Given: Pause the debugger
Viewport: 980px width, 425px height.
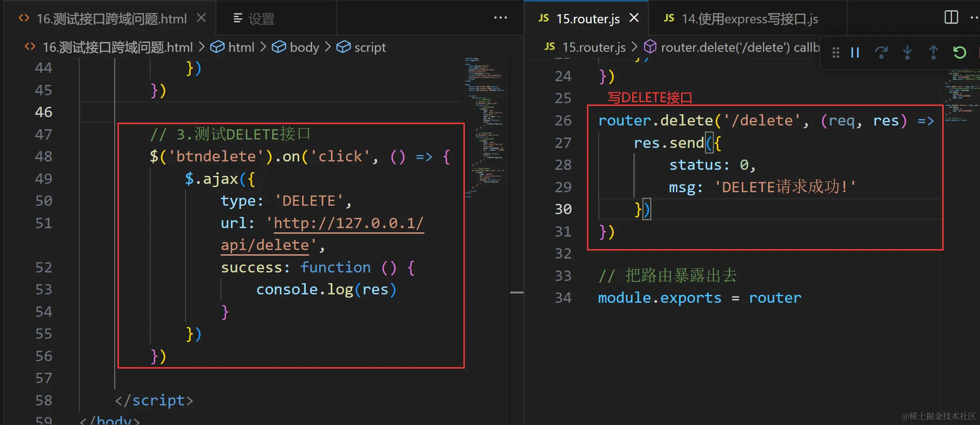Looking at the screenshot, I should pos(855,52).
